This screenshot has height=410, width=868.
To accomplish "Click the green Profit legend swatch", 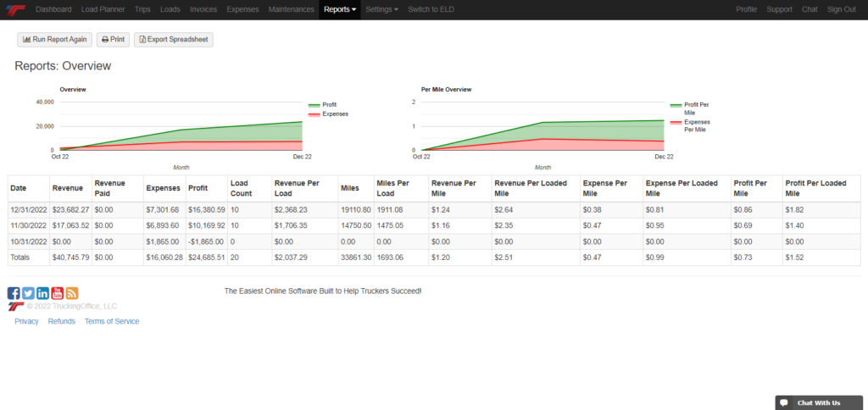I will [314, 105].
